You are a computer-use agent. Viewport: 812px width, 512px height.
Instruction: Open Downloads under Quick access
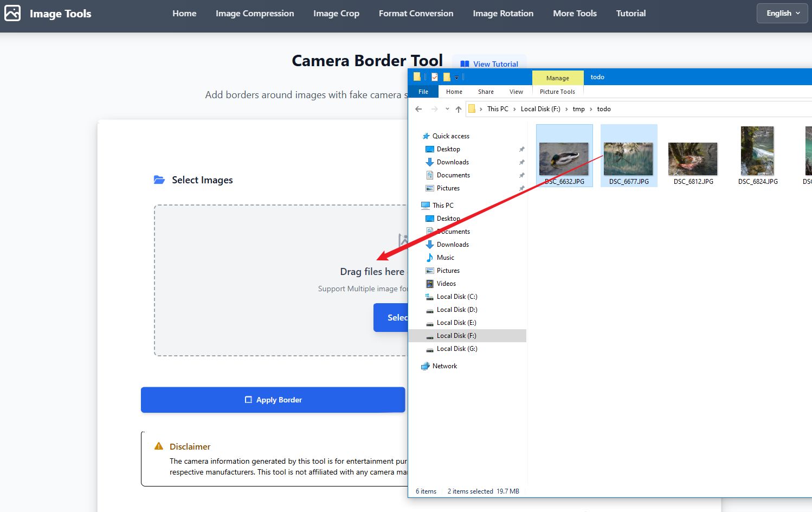(x=453, y=162)
